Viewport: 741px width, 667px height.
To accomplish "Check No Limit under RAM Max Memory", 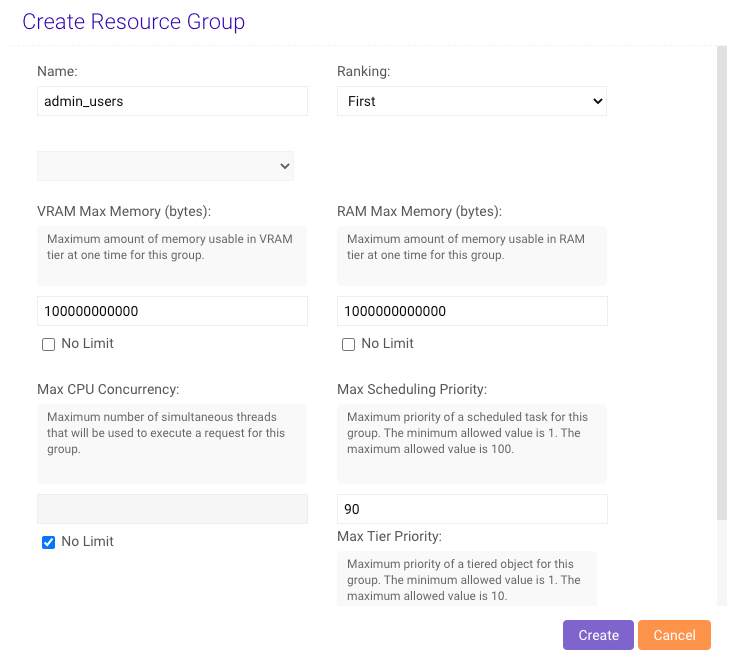I will [348, 344].
